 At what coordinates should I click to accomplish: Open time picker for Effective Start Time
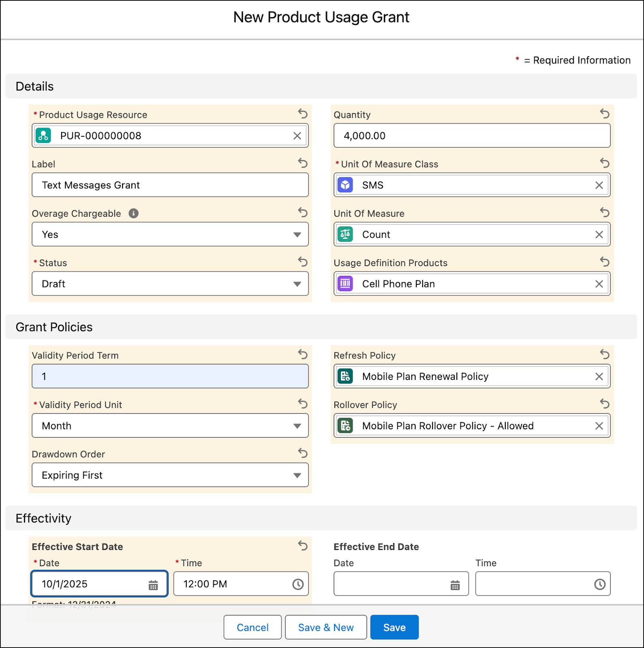tap(298, 584)
